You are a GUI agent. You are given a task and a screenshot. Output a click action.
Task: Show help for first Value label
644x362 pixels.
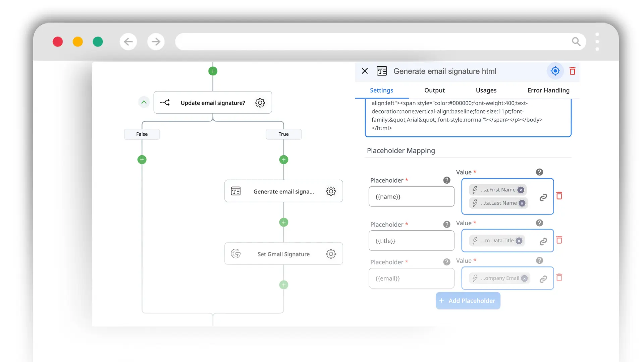[x=539, y=172]
